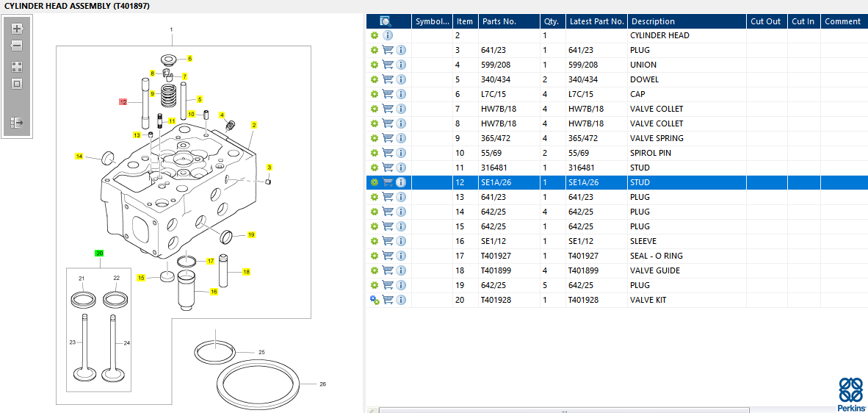Sort by Item column header

pyautogui.click(x=465, y=21)
